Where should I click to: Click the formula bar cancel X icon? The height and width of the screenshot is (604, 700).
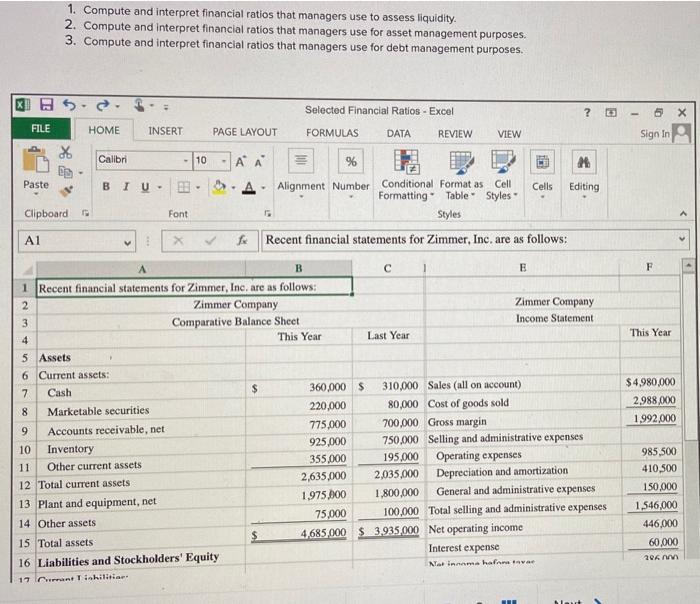click(x=178, y=241)
